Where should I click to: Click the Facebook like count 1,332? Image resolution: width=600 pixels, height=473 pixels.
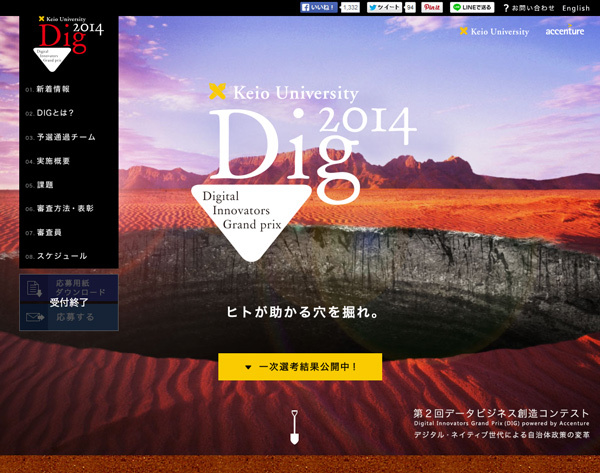(350, 7)
